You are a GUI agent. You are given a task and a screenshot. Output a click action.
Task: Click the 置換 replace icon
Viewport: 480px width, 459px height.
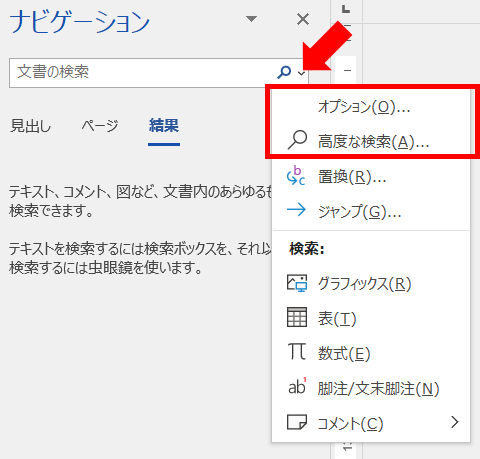(x=296, y=176)
